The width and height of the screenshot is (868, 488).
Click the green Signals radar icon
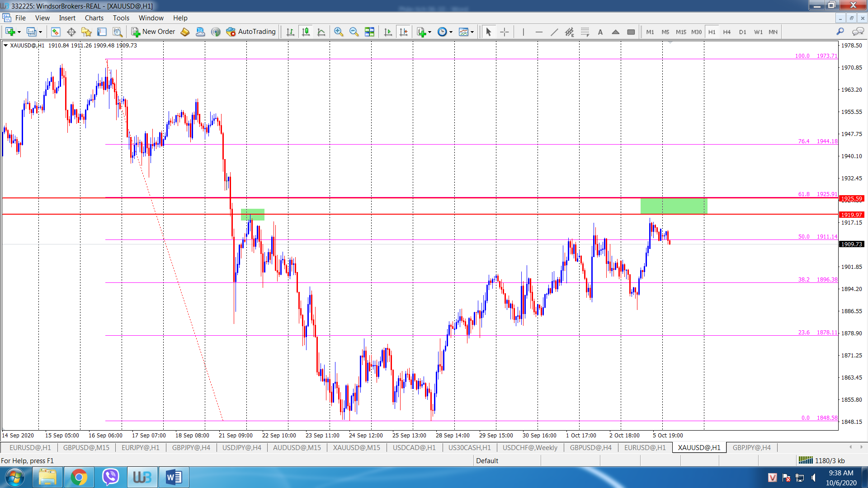[x=216, y=32]
